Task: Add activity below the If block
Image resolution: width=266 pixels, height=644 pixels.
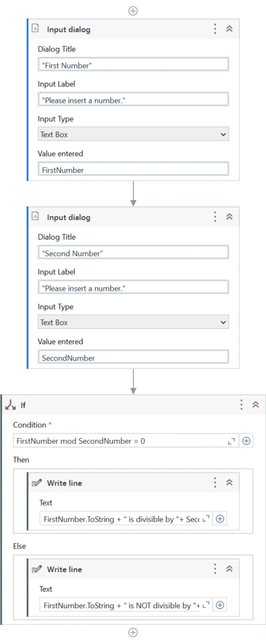Action: click(x=133, y=633)
